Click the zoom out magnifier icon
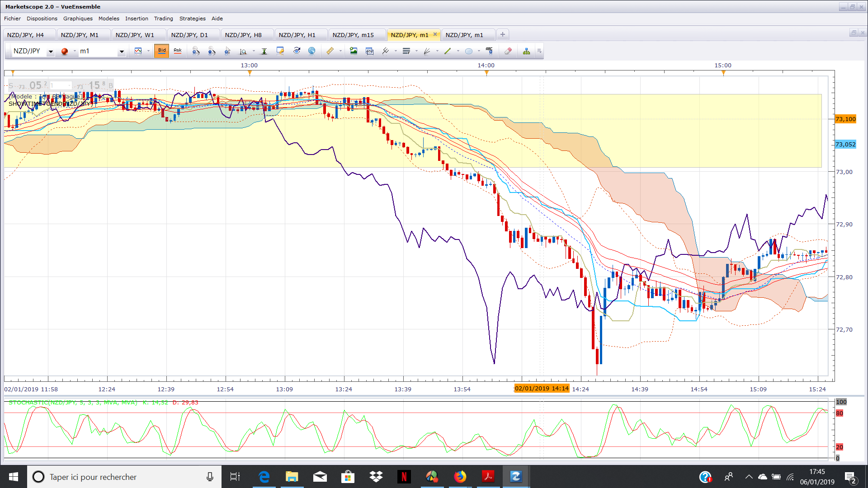 click(x=212, y=51)
